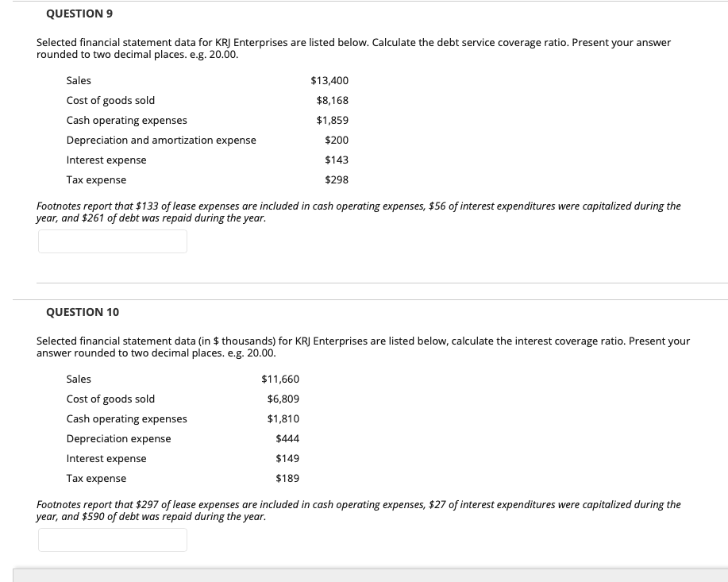Select the Cash operating expenses $1,810 figure
728x582 pixels.
tap(283, 418)
